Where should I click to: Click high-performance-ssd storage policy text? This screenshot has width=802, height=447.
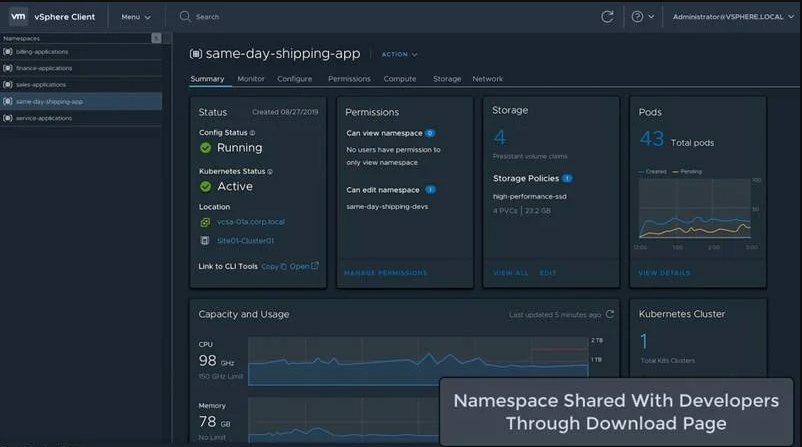click(x=529, y=196)
